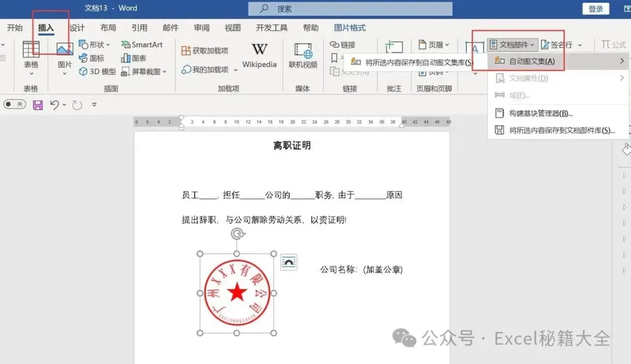The height and width of the screenshot is (364, 631).
Task: Click the bookmark icon under 链接
Action: pos(334,58)
